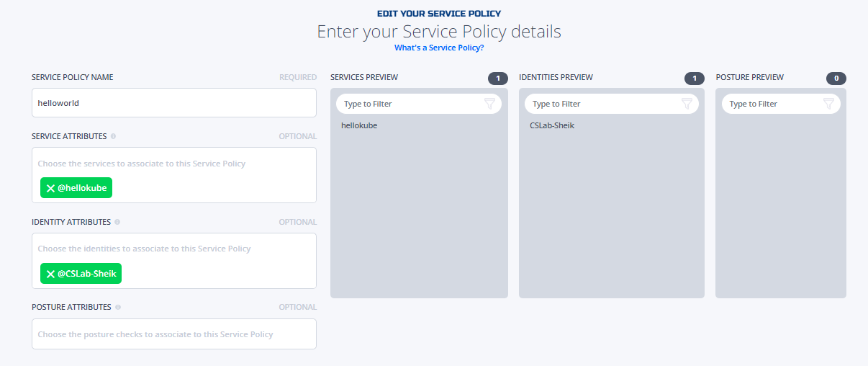Click the Service Attributes info icon
868x366 pixels.
click(x=114, y=136)
